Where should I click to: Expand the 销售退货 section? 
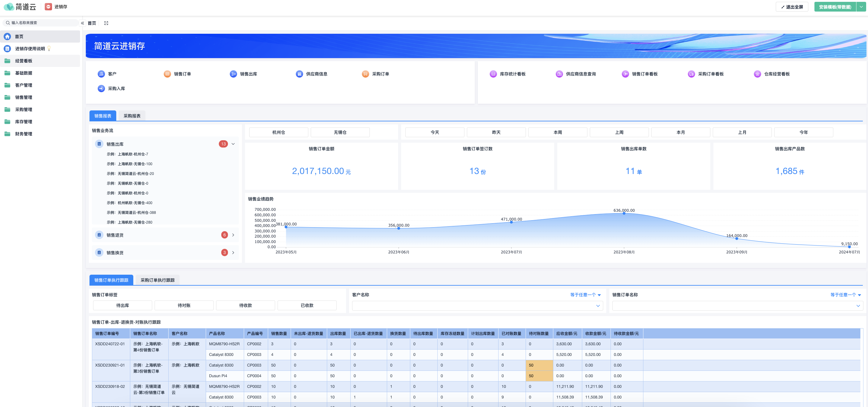(233, 235)
